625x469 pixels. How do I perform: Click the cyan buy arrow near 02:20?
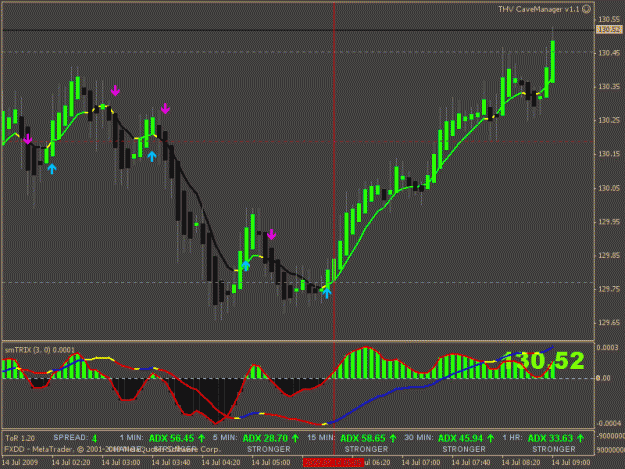[52, 169]
